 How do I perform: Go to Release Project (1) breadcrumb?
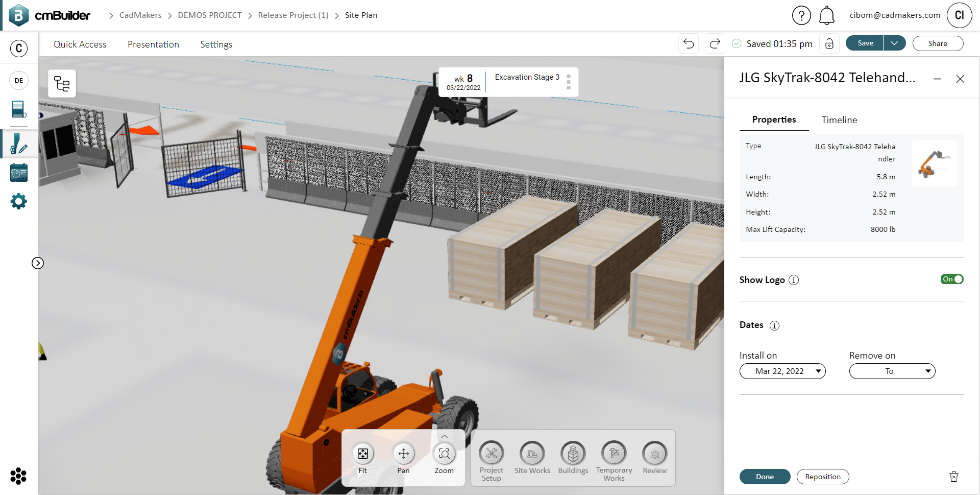tap(293, 15)
